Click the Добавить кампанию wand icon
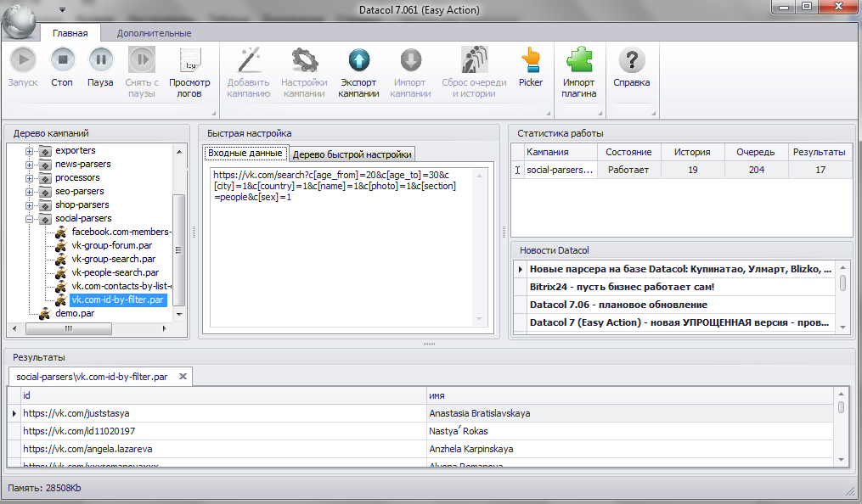 (249, 60)
